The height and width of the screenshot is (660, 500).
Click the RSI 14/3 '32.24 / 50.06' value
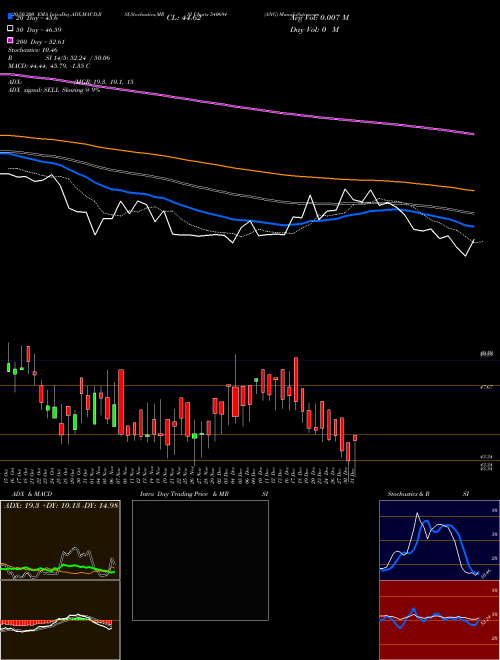pyautogui.click(x=89, y=58)
